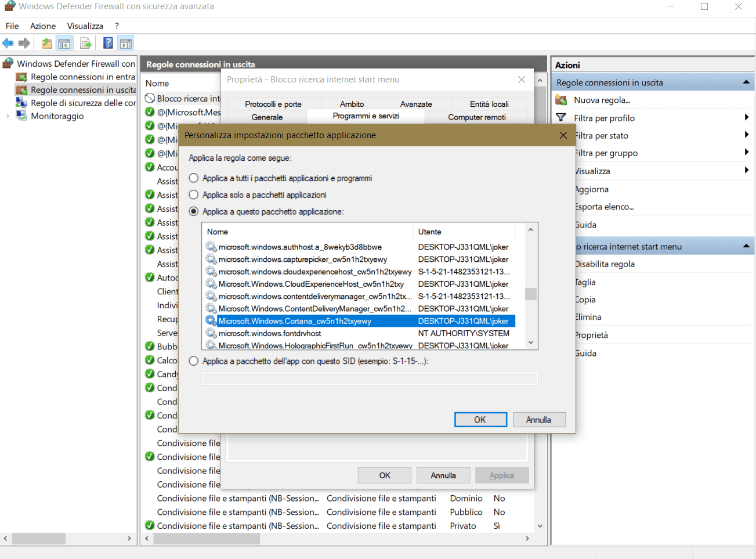This screenshot has height=559, width=756.
Task: Click OK in the Personalizza impostazioni dialog
Action: coord(480,420)
